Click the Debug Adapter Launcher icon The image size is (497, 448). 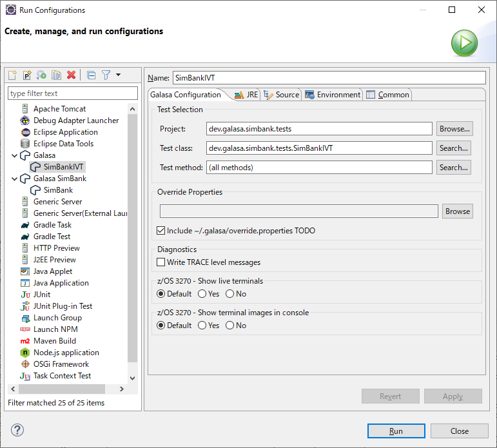point(25,121)
